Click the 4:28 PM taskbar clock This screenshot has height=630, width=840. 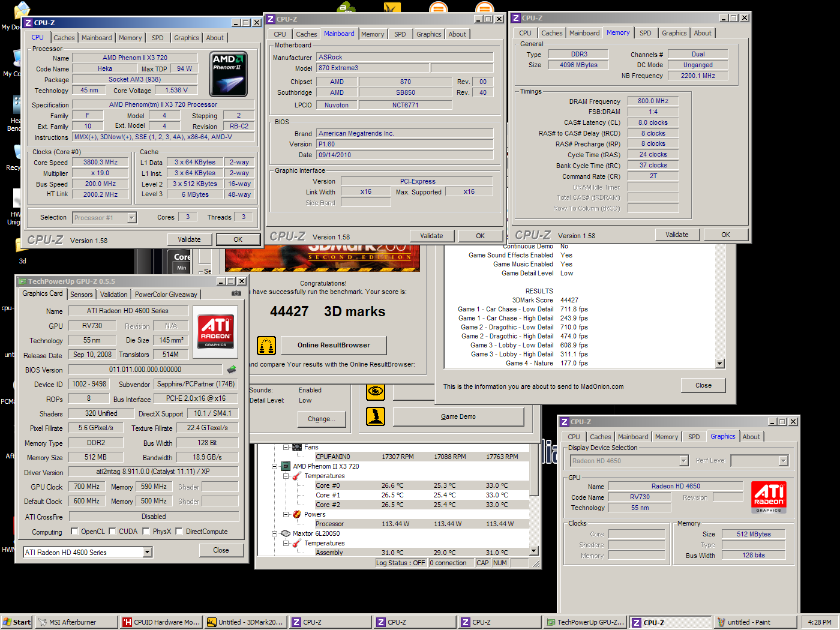pos(820,622)
